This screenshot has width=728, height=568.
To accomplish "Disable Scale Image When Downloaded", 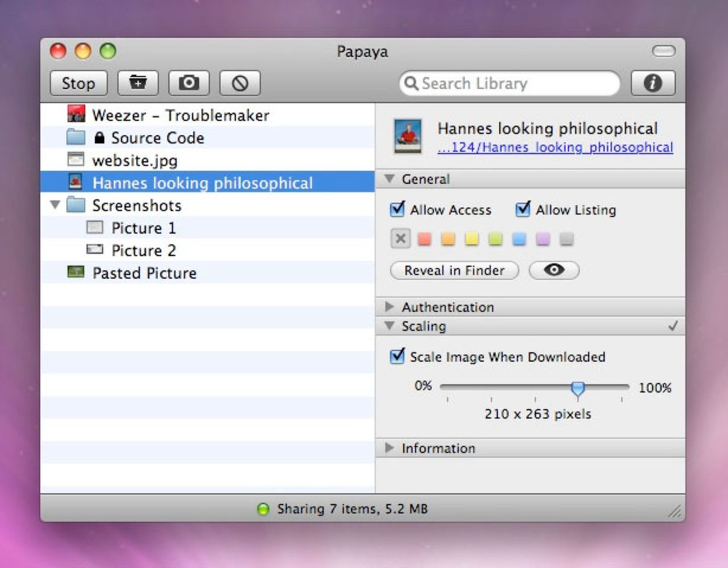I will click(398, 356).
